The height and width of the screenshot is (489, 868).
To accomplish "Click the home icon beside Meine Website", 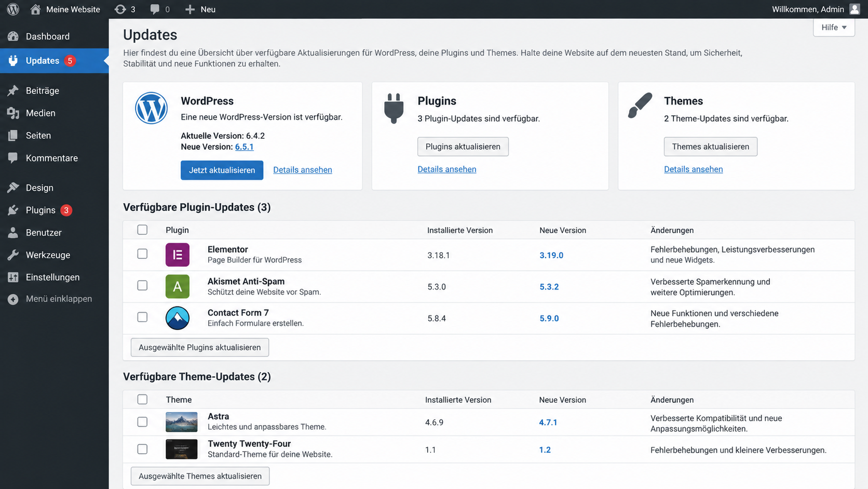I will pyautogui.click(x=35, y=9).
